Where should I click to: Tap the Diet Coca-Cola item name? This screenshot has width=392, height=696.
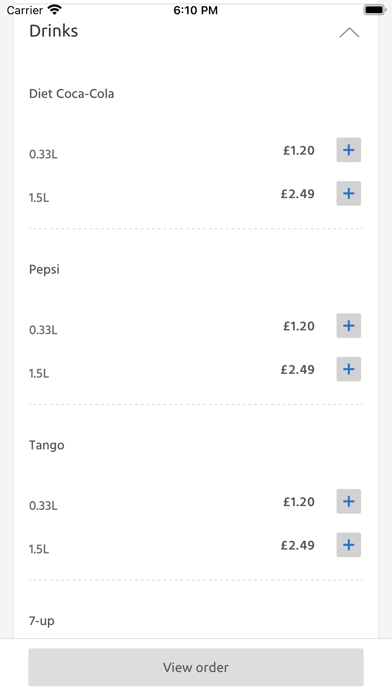coord(71,94)
